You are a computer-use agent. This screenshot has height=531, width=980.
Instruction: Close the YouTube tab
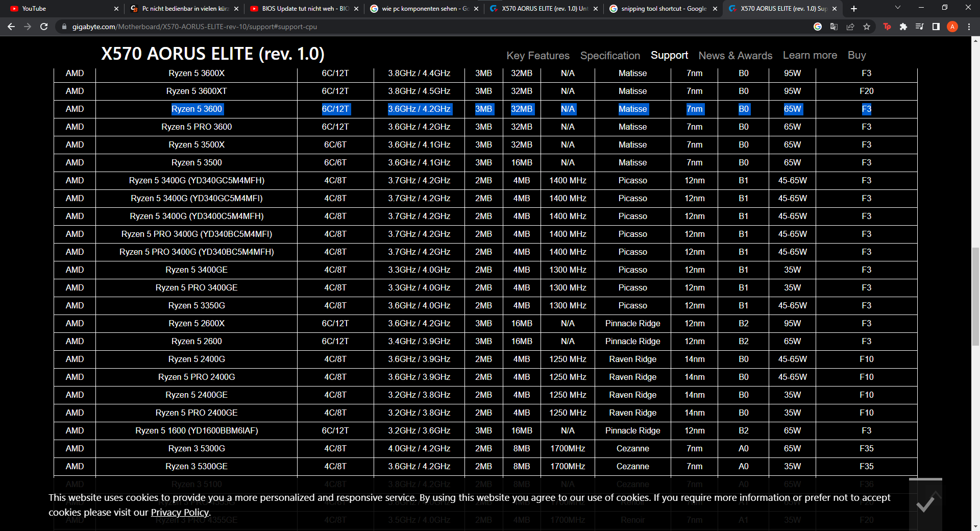(116, 9)
